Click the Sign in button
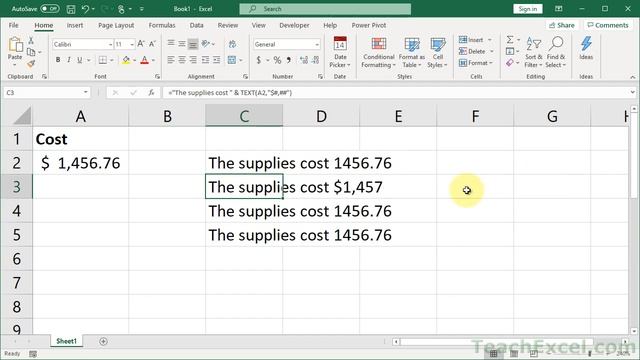Image resolution: width=640 pixels, height=360 pixels. pyautogui.click(x=528, y=9)
